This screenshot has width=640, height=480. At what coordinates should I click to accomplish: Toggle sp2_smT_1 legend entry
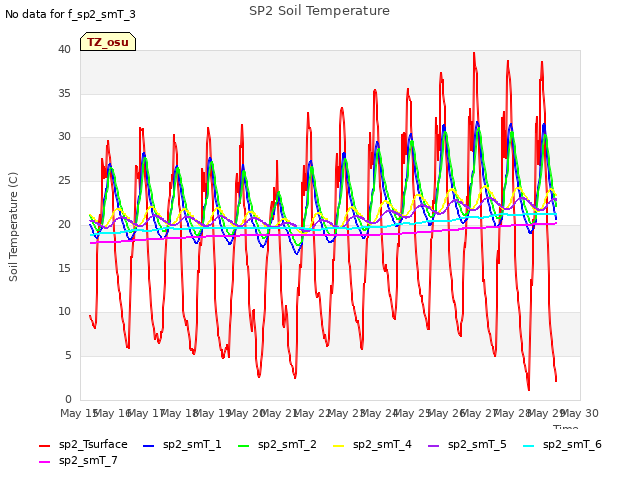(x=182, y=444)
